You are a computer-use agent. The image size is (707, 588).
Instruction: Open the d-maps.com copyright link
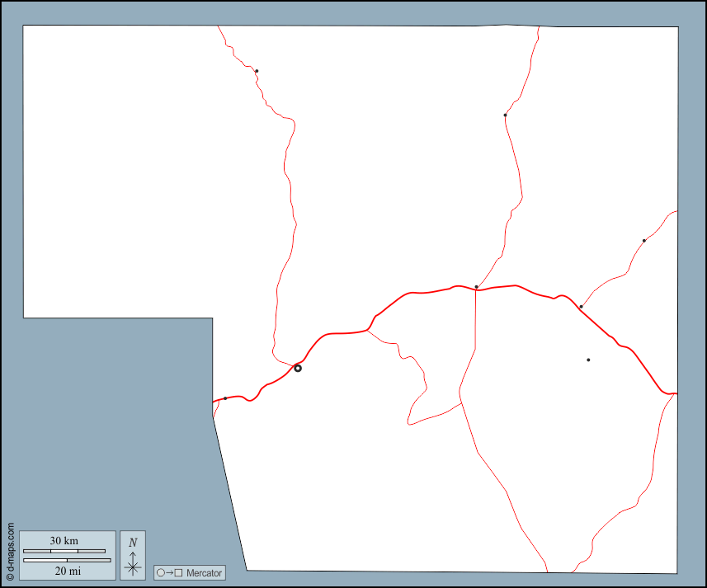coord(10,553)
